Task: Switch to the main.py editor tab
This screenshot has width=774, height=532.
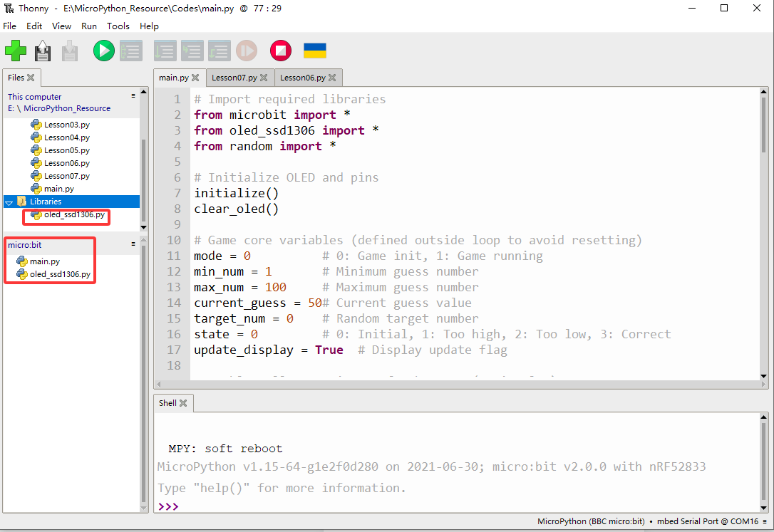Action: 174,78
